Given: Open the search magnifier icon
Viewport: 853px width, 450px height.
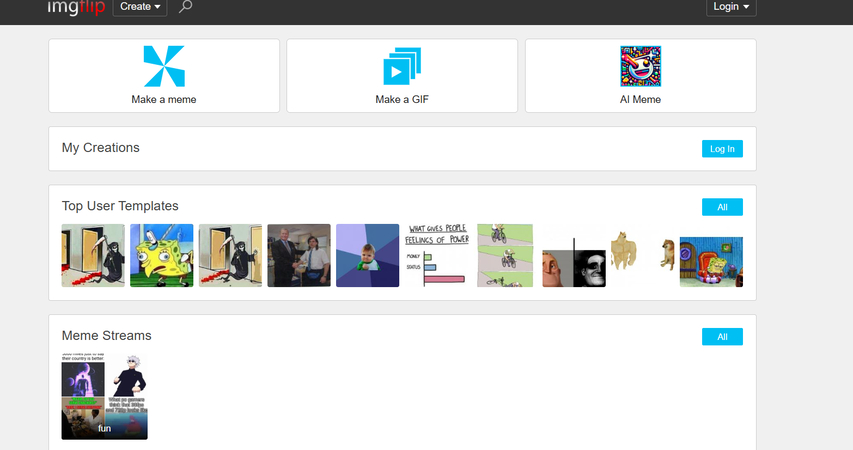Looking at the screenshot, I should coord(186,7).
